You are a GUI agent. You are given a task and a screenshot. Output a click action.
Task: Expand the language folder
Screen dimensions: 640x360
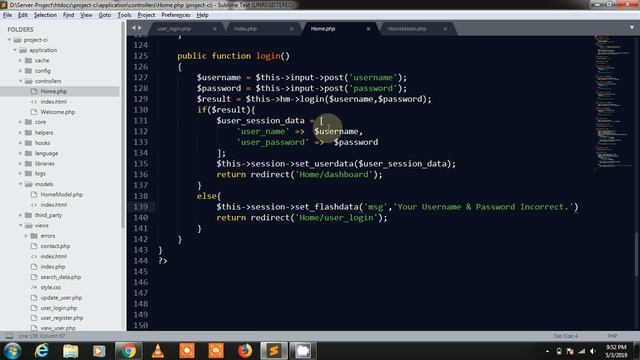[x=20, y=153]
